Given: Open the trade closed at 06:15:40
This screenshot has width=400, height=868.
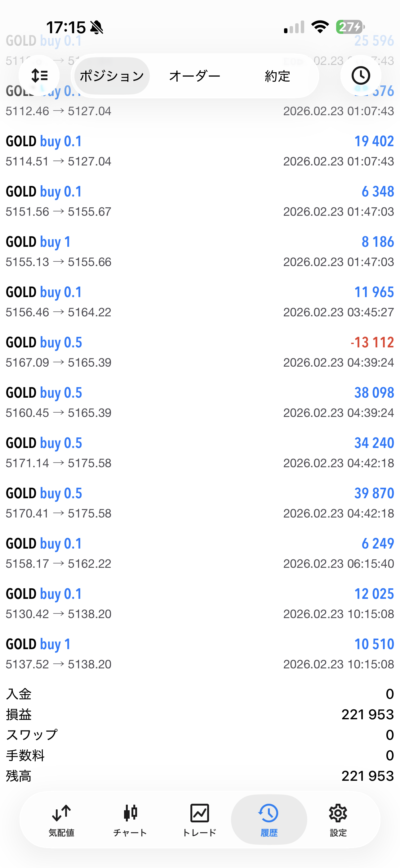Looking at the screenshot, I should 200,553.
